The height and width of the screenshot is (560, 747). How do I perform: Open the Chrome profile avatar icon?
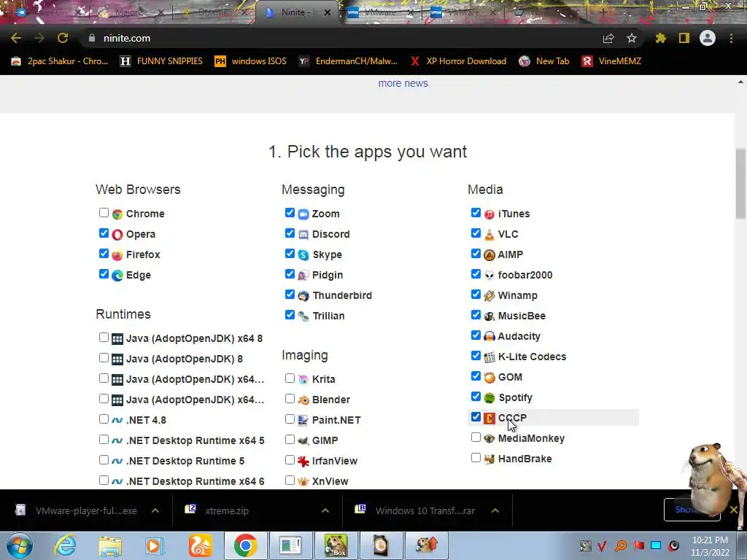[708, 38]
